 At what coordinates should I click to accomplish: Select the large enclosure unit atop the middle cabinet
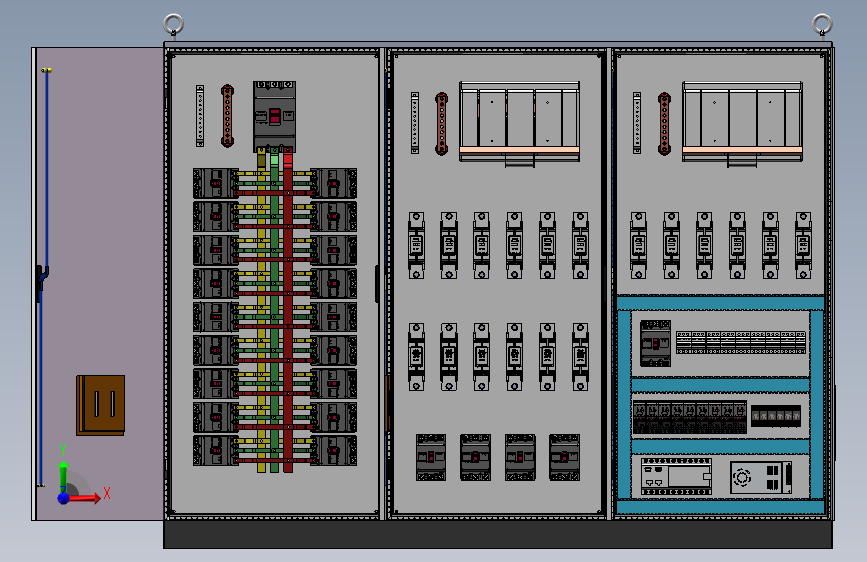pos(520,123)
